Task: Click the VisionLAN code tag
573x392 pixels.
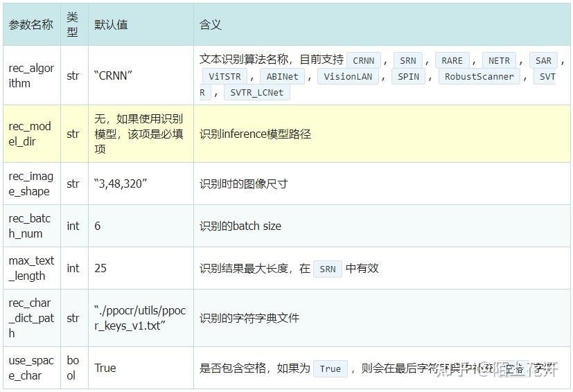Action: [348, 76]
